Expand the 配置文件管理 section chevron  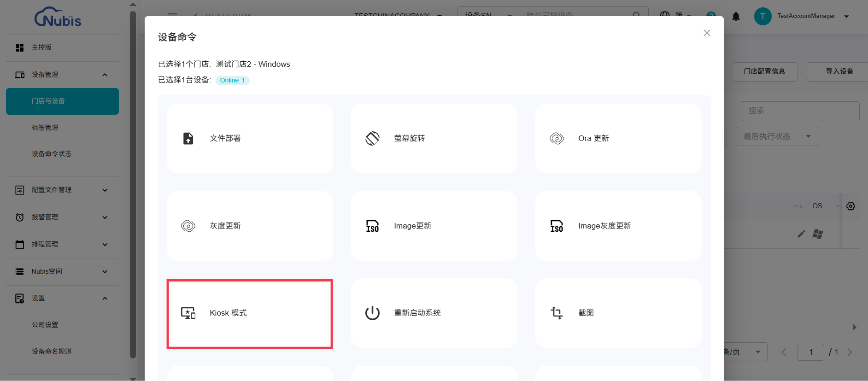[105, 190]
